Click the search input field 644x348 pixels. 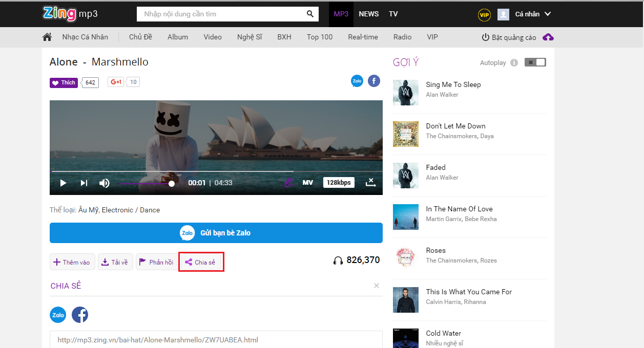221,14
